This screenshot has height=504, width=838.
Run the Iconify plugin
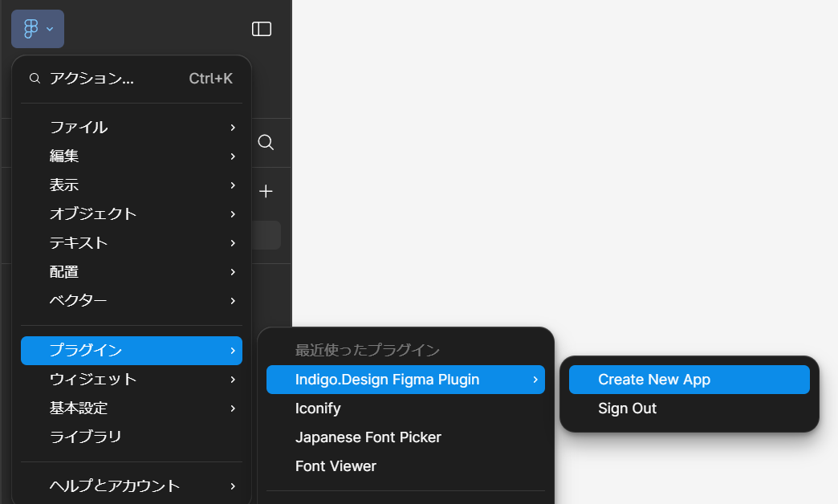pyautogui.click(x=405, y=408)
